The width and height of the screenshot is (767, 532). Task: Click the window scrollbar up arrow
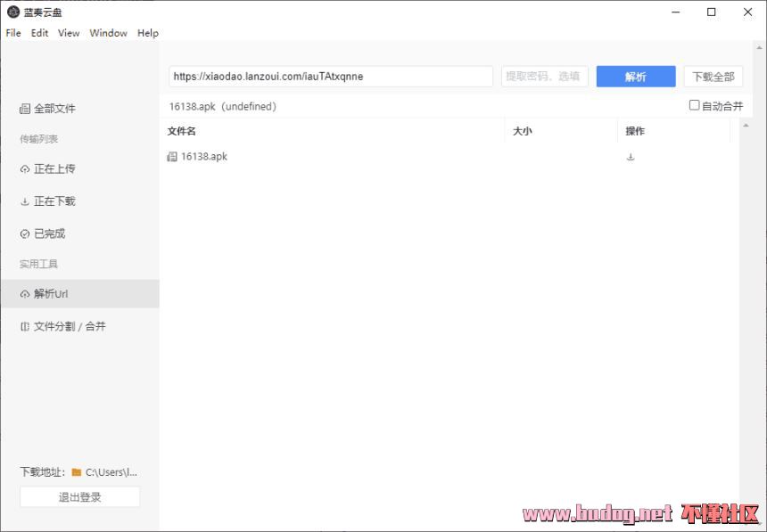760,48
